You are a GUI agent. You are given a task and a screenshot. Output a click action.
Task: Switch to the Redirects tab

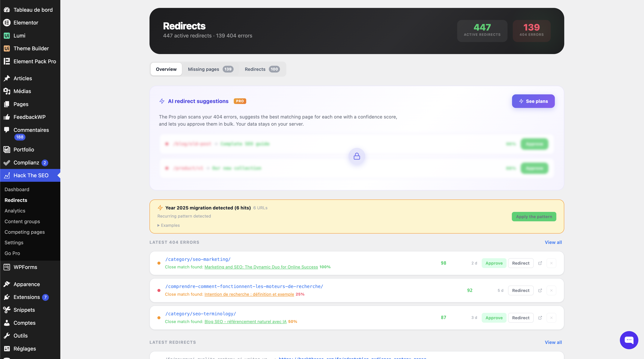[x=262, y=69]
